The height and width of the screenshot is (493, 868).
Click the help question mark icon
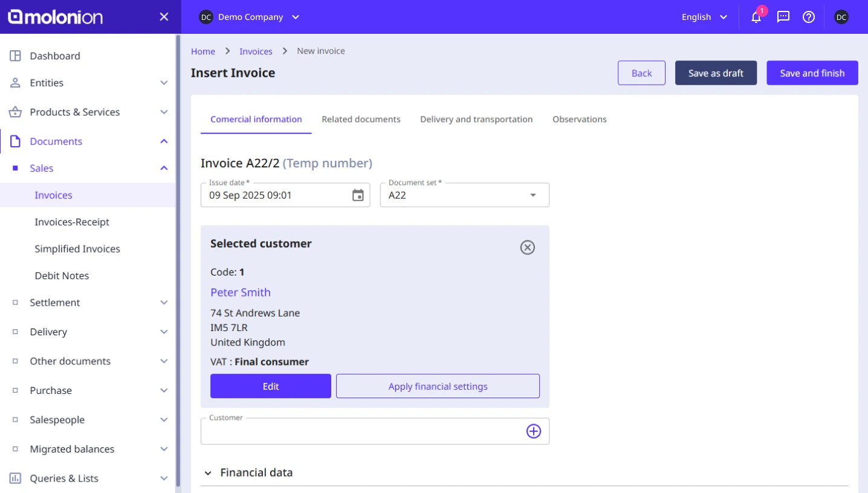809,18
